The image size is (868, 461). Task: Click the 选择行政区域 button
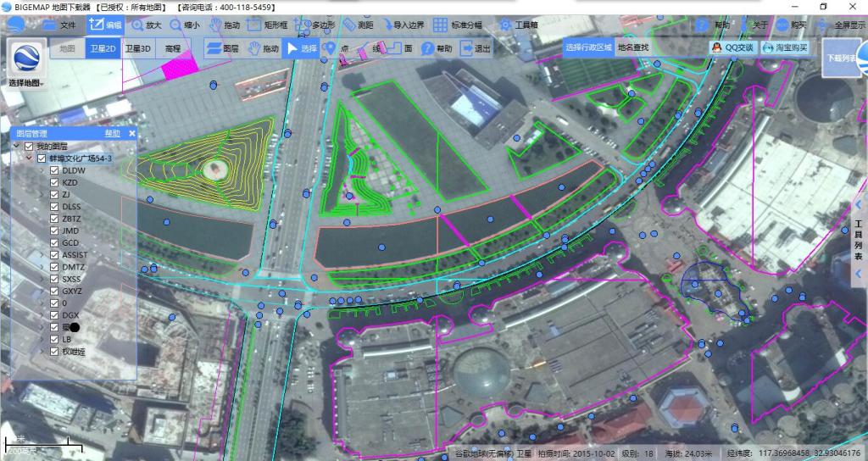pyautogui.click(x=588, y=47)
